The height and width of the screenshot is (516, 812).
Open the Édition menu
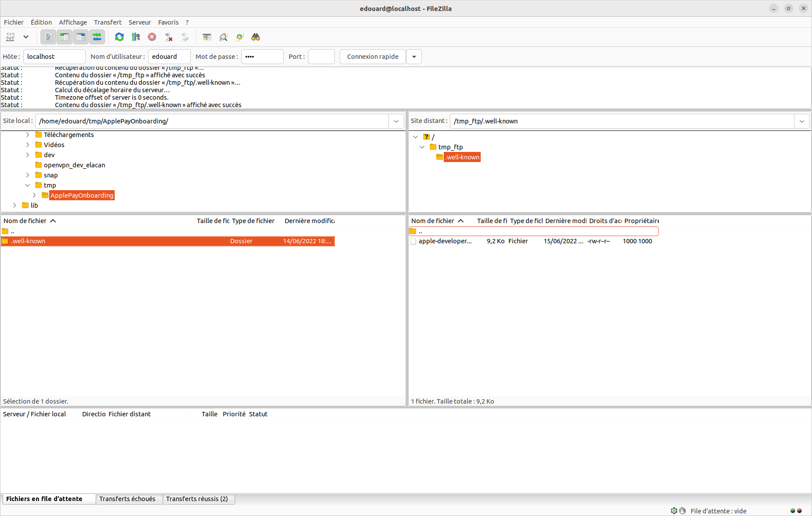[41, 22]
